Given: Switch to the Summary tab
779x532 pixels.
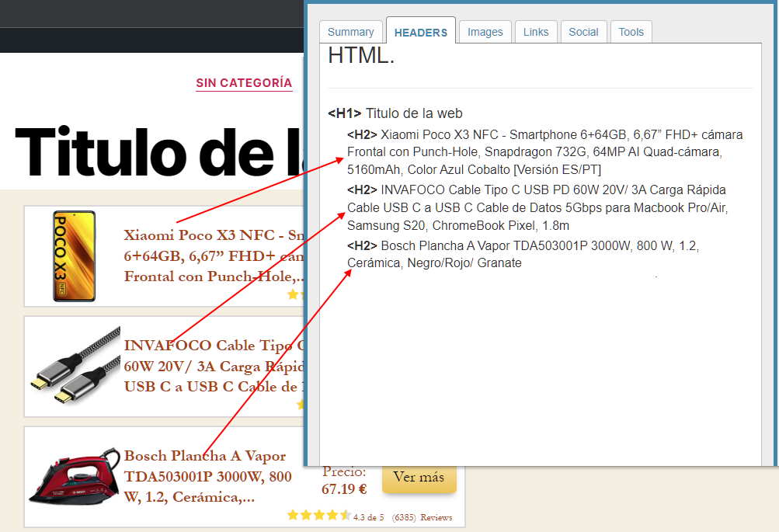Looking at the screenshot, I should (351, 33).
